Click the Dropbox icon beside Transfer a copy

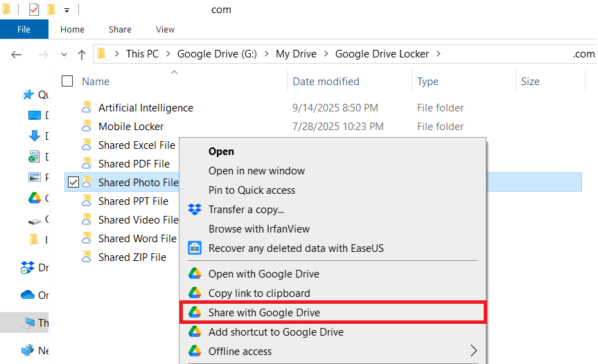[195, 210]
